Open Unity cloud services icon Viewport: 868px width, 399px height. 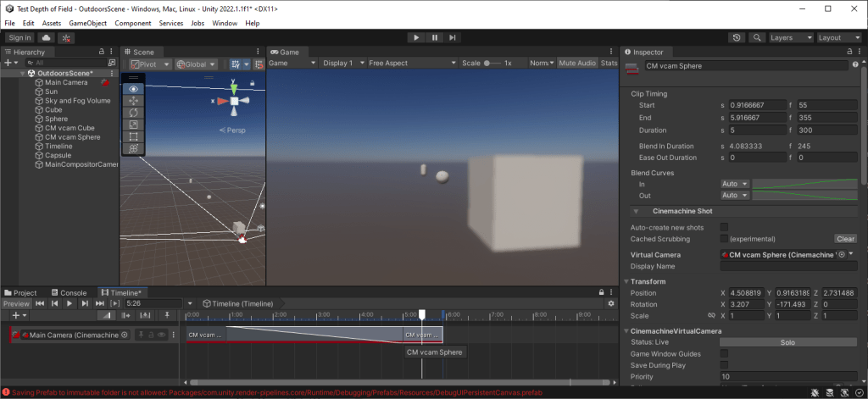pos(46,38)
